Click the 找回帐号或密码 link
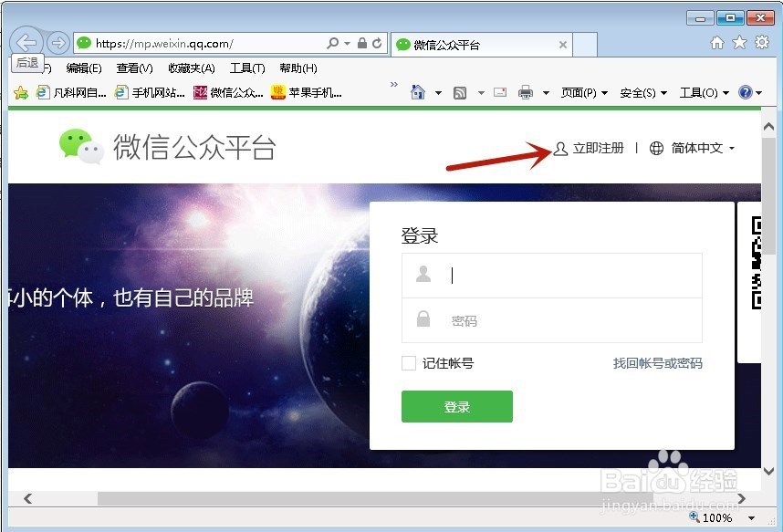This screenshot has height=532, width=783. (x=657, y=363)
